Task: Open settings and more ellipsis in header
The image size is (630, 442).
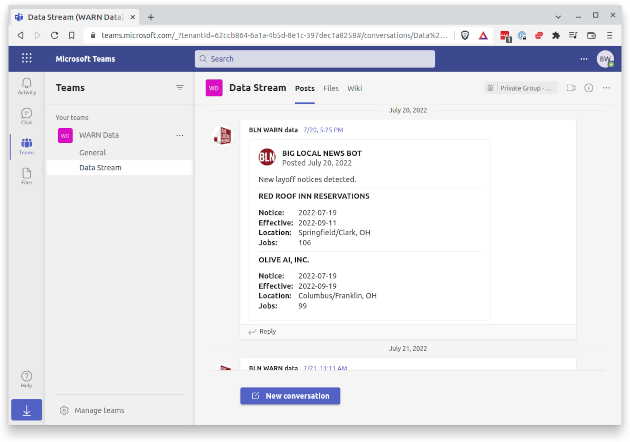Action: pyautogui.click(x=584, y=59)
